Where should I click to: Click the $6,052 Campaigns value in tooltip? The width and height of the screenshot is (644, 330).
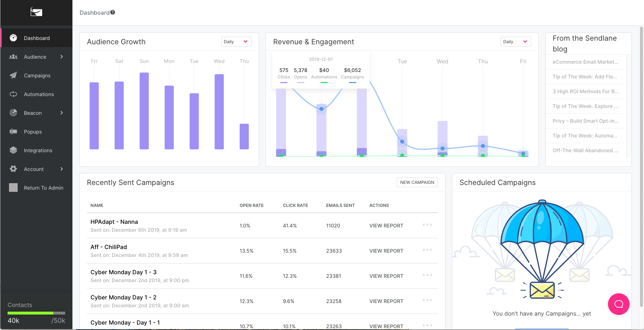352,70
